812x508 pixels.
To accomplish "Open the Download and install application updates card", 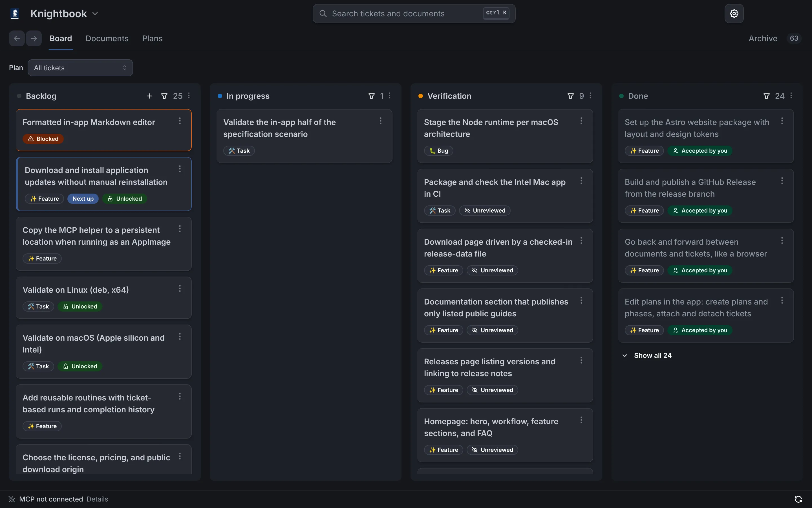I will 104,184.
